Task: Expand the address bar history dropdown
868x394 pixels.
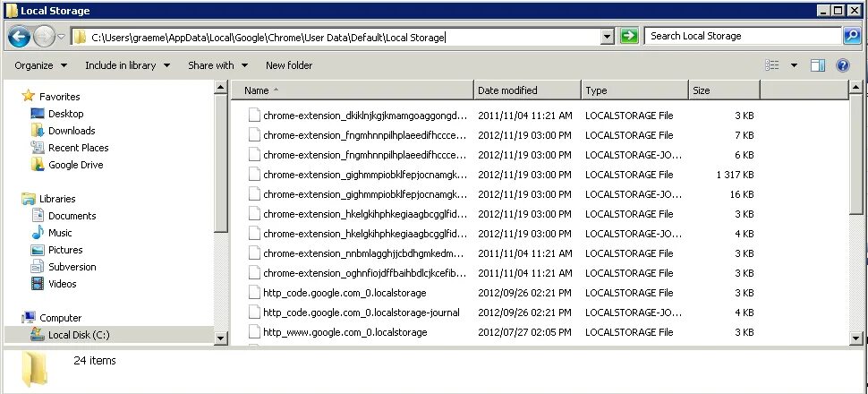Action: (x=608, y=37)
